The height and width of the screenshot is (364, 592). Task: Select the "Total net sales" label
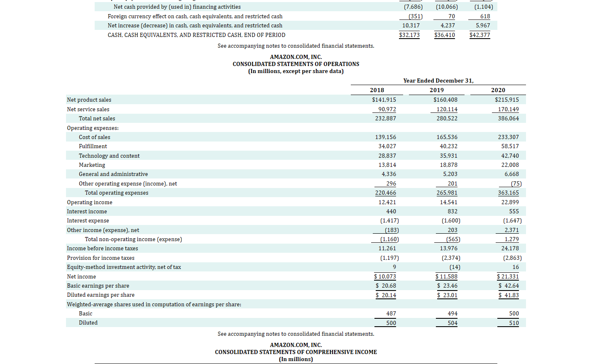[x=97, y=118]
